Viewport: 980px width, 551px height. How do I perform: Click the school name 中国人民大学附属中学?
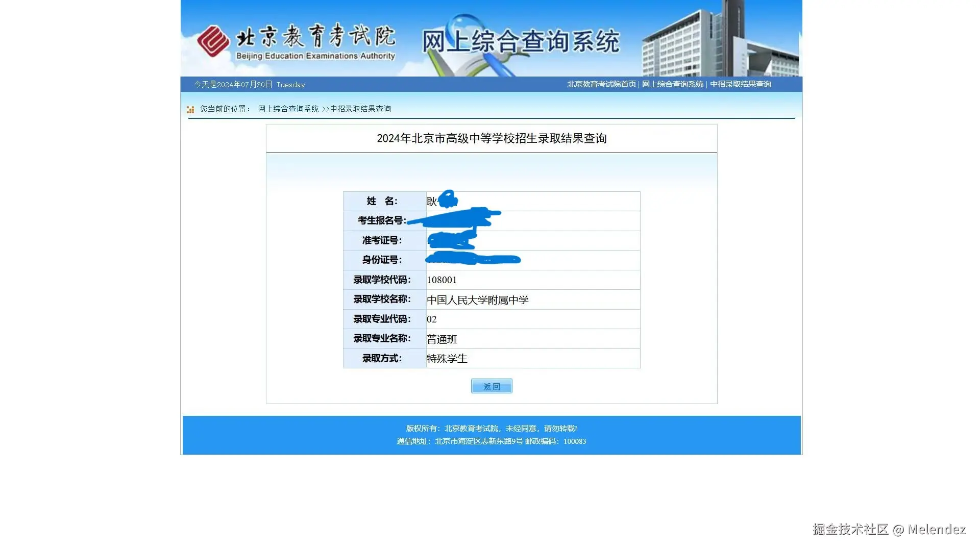pos(477,300)
